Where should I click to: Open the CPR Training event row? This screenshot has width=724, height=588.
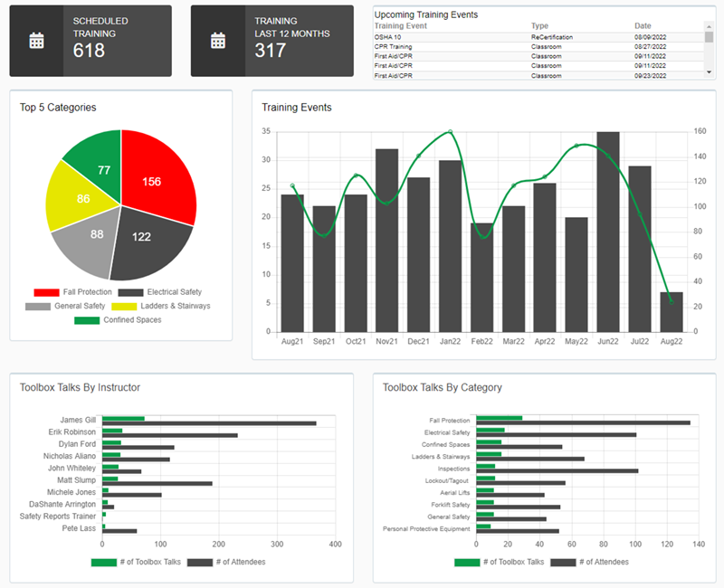(538, 47)
